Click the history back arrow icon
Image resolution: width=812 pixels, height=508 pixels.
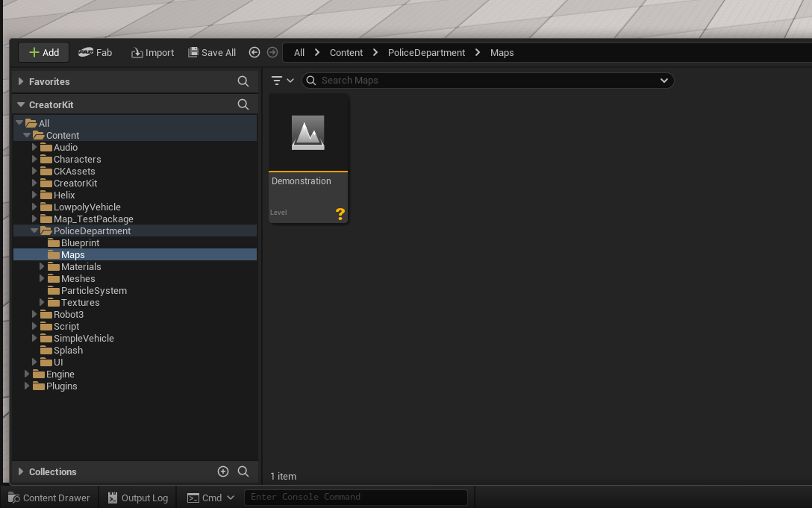[x=254, y=52]
